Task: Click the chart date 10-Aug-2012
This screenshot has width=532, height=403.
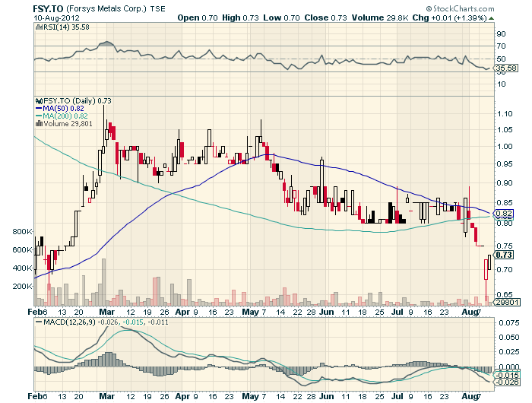Action: pos(56,18)
